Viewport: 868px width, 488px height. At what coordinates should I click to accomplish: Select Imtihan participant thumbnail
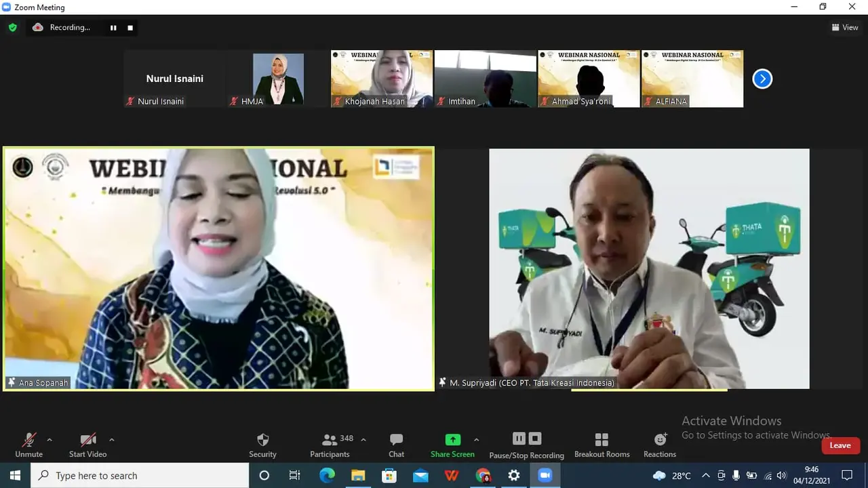tap(486, 79)
